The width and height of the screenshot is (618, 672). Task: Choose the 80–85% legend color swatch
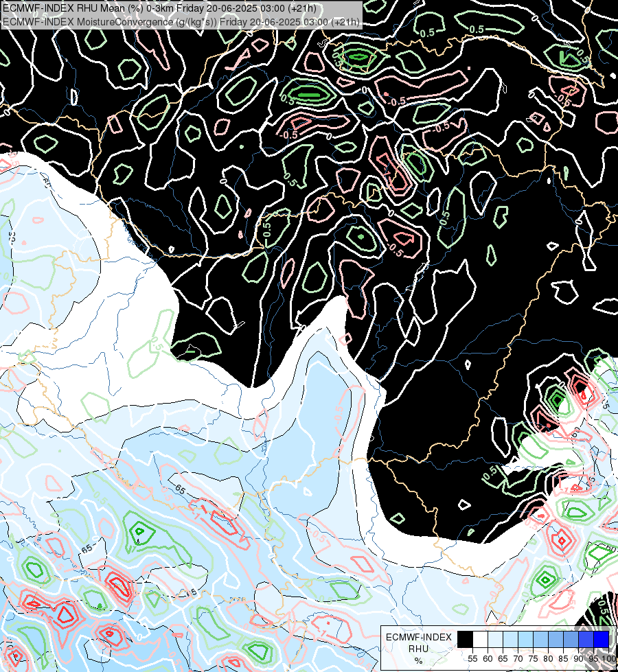[x=556, y=639]
